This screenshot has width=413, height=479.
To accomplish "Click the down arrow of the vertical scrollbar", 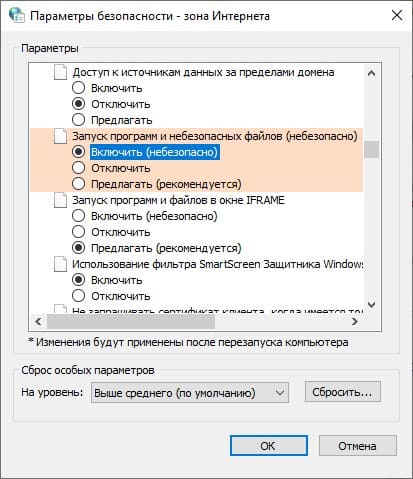I will coord(371,304).
